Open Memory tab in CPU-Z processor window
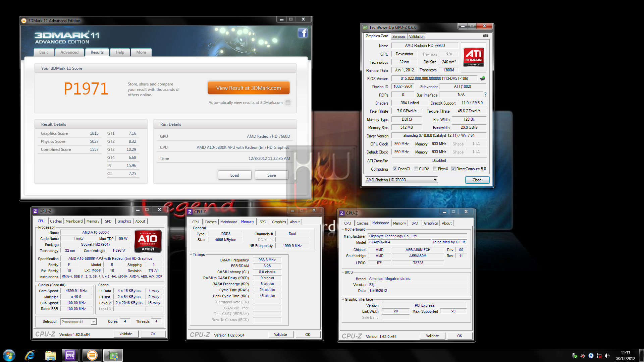The image size is (644, 362). pos(93,221)
